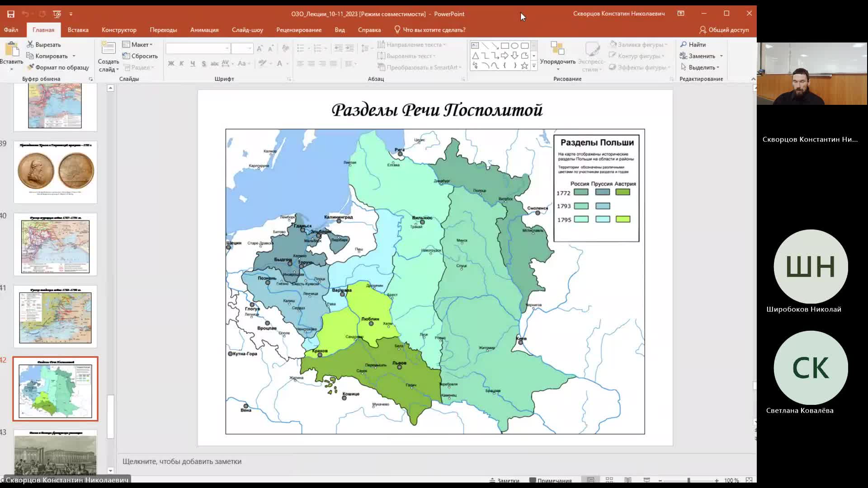This screenshot has height=488, width=868.
Task: Toggle bold formatting (Ж)
Action: (x=171, y=63)
